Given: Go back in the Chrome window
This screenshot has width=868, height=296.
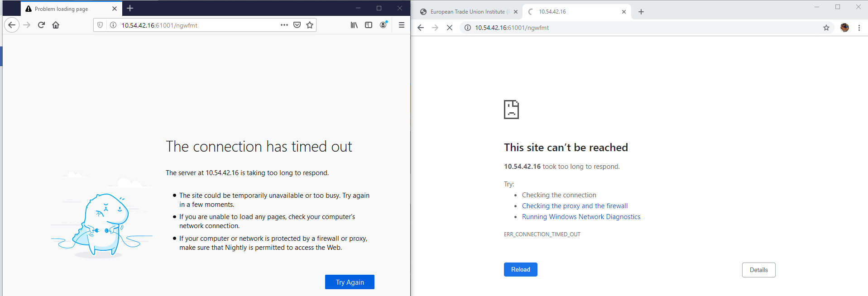Looking at the screenshot, I should [x=421, y=28].
